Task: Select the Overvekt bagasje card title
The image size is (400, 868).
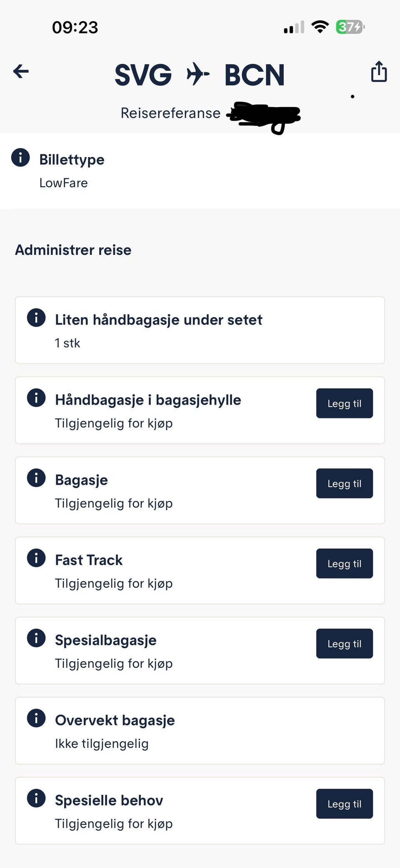Action: coord(115,720)
